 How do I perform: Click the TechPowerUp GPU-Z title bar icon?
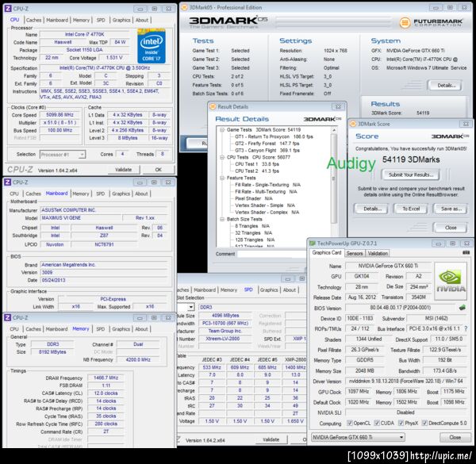click(313, 244)
